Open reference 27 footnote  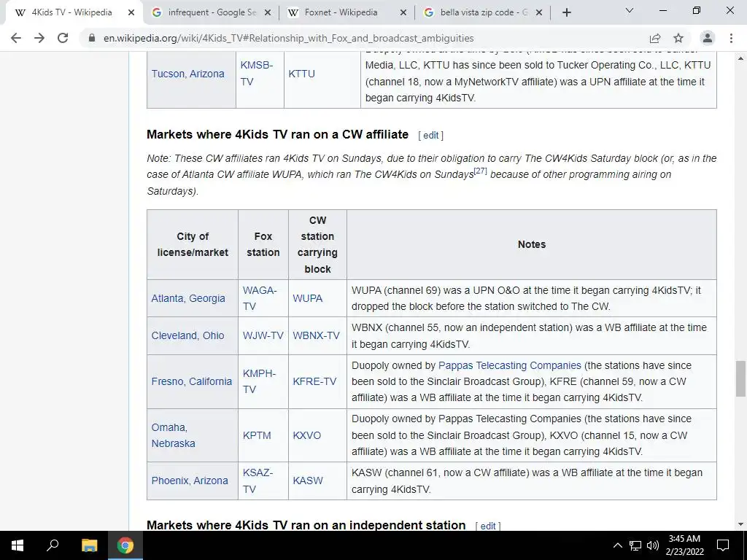pos(480,171)
